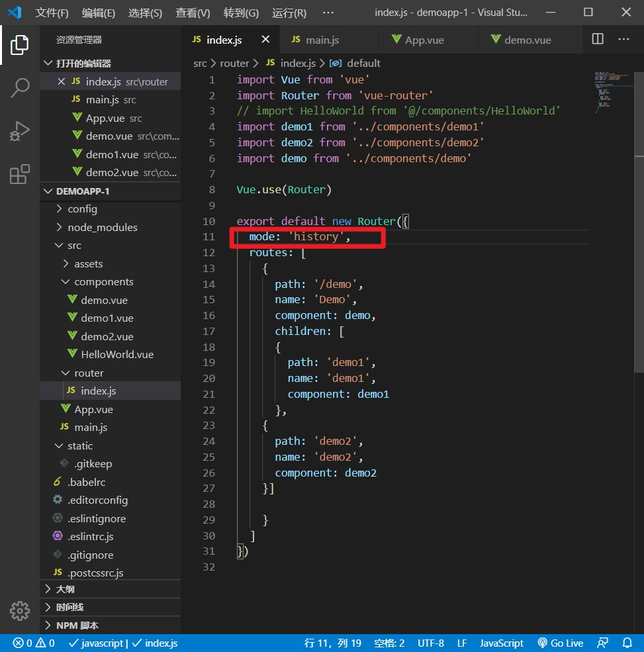Close the index.js editor tab
The width and height of the screenshot is (644, 652).
pos(265,40)
